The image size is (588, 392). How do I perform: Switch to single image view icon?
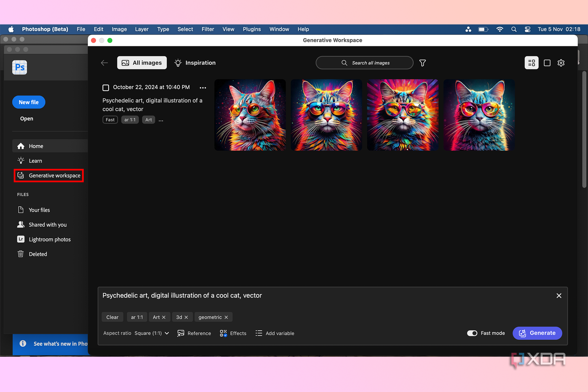547,63
